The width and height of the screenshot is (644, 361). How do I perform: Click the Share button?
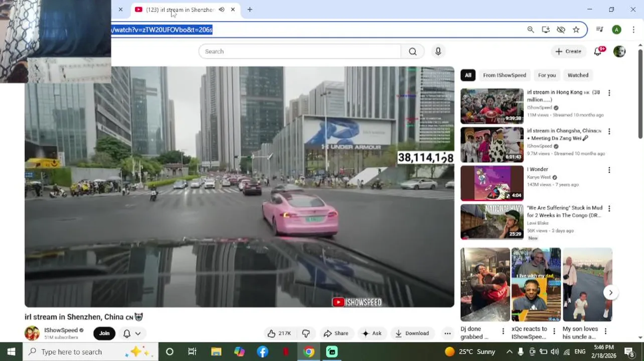[336, 333]
